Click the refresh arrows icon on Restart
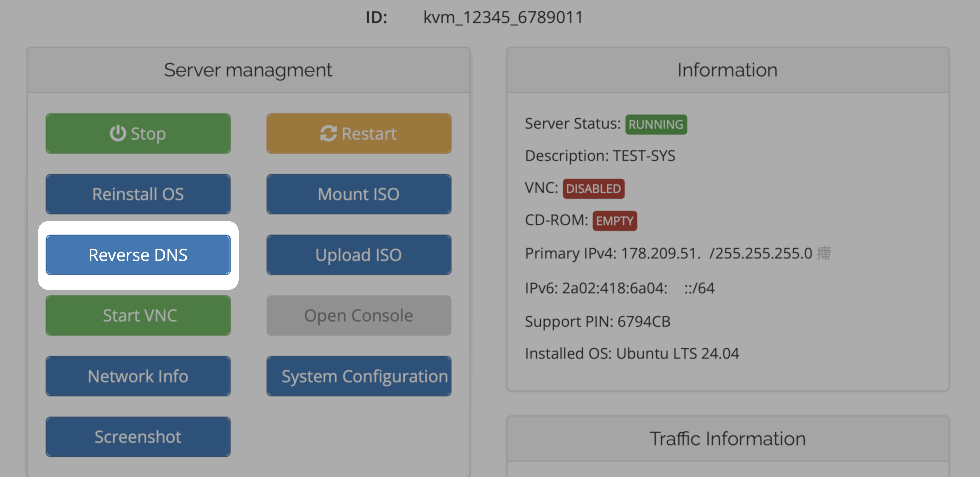 click(328, 133)
